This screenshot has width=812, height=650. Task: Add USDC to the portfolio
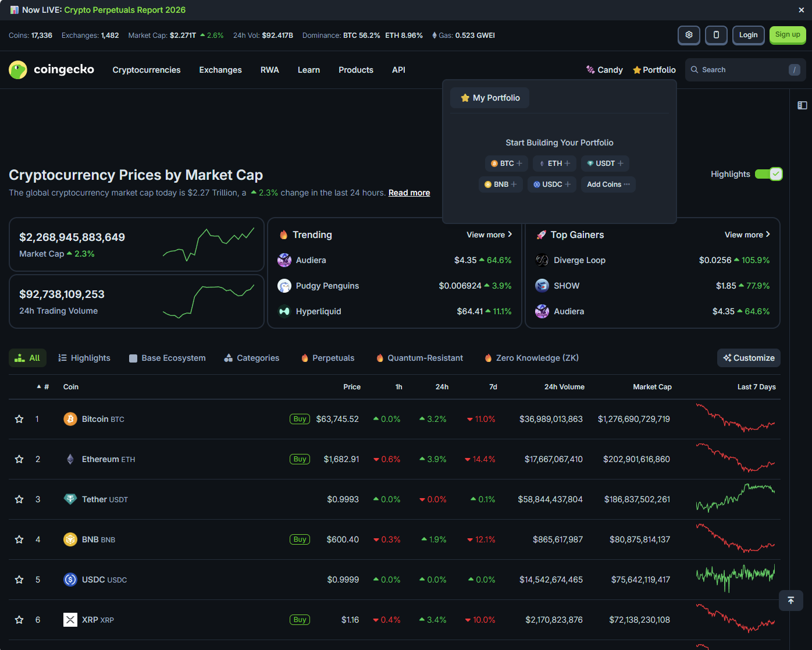click(552, 184)
